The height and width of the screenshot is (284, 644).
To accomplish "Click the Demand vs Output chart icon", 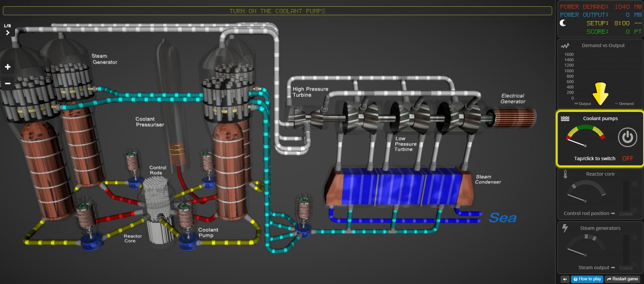I will tap(565, 45).
